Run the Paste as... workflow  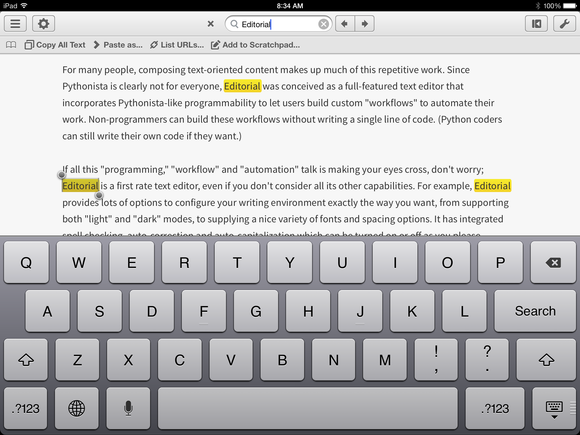(118, 45)
